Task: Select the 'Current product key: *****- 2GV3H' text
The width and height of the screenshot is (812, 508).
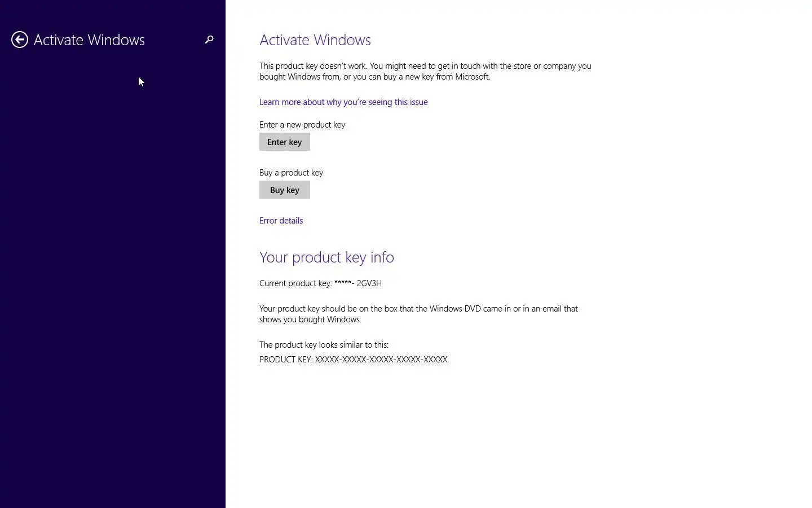Action: (320, 283)
